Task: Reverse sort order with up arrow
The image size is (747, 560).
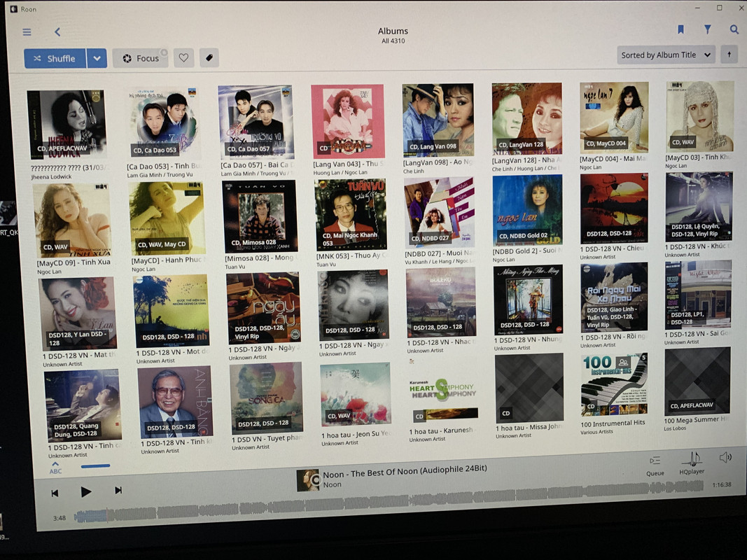Action: 729,55
